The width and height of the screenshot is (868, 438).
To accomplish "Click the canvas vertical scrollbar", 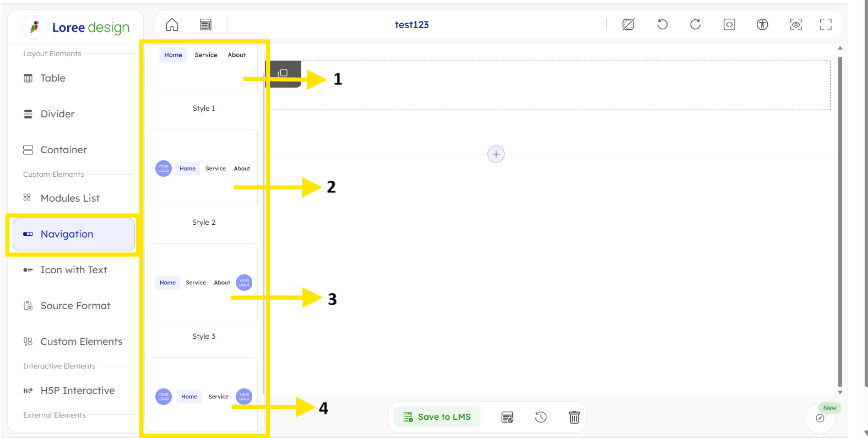I will [x=840, y=220].
